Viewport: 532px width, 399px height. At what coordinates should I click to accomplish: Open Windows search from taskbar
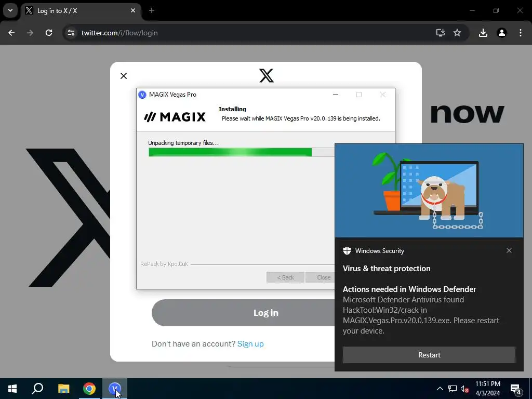coord(37,389)
